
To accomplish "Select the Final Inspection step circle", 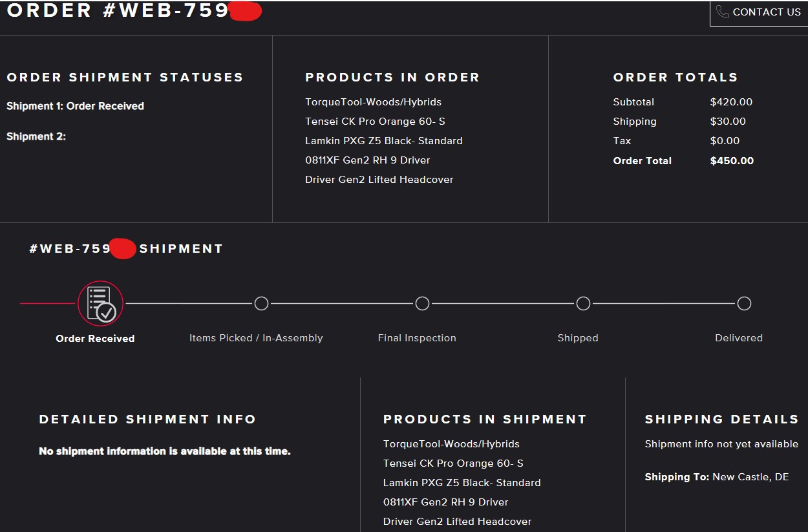I will click(422, 303).
